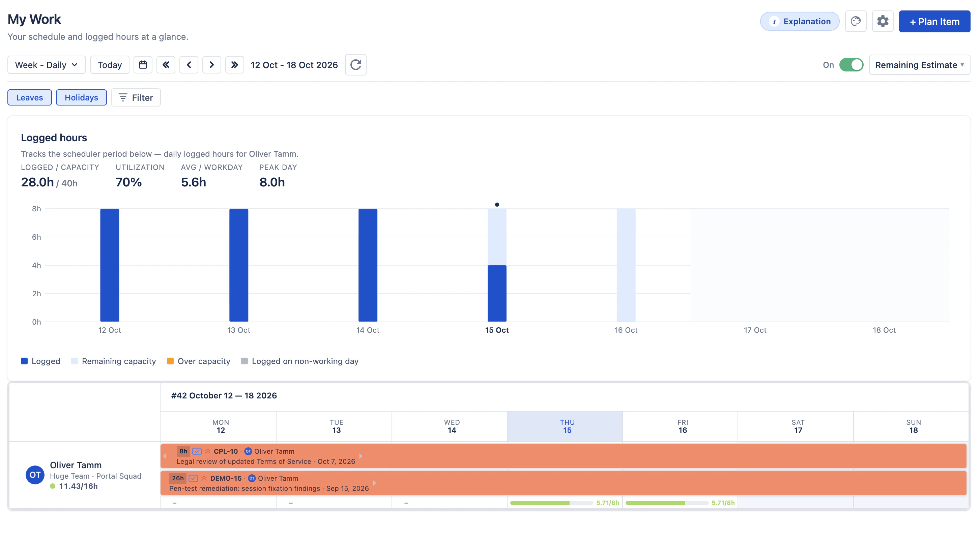This screenshot has width=980, height=540.
Task: Go to previous week with single-left chevron
Action: (x=189, y=65)
